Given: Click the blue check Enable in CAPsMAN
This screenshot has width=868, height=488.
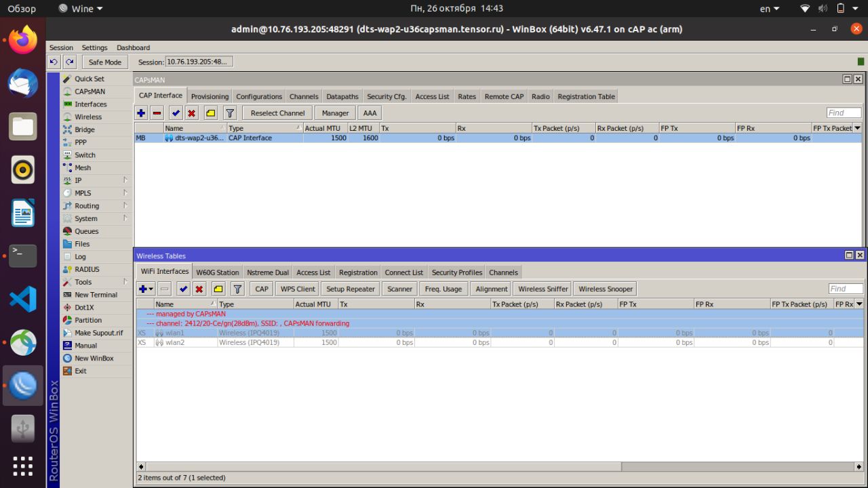Looking at the screenshot, I should (x=176, y=113).
